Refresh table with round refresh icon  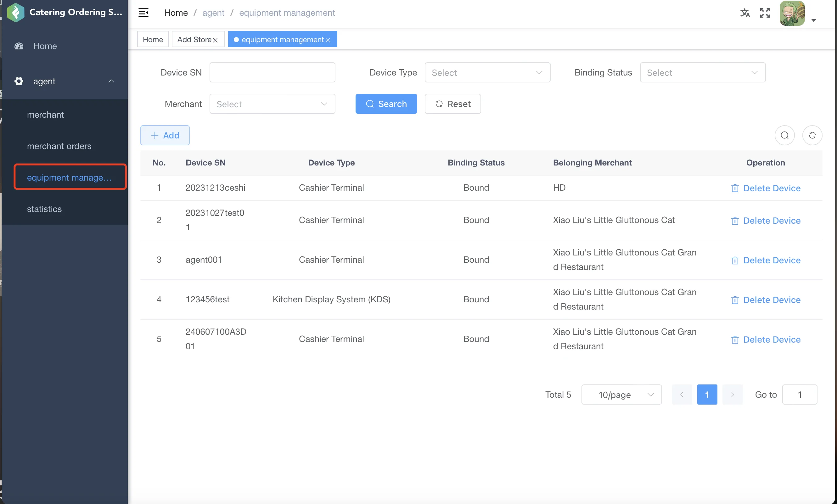[x=812, y=135]
